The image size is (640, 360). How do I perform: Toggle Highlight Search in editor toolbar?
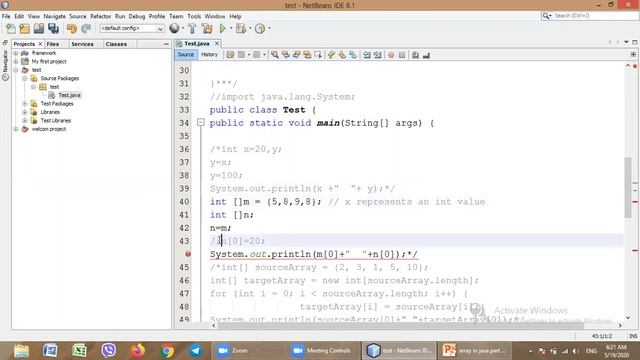coord(307,55)
